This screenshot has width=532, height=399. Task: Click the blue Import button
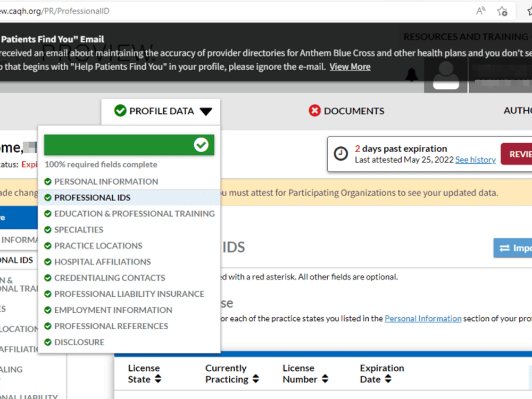[513, 248]
